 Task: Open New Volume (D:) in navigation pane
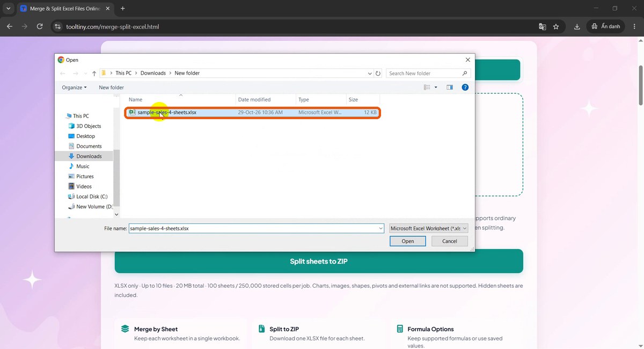pyautogui.click(x=90, y=207)
